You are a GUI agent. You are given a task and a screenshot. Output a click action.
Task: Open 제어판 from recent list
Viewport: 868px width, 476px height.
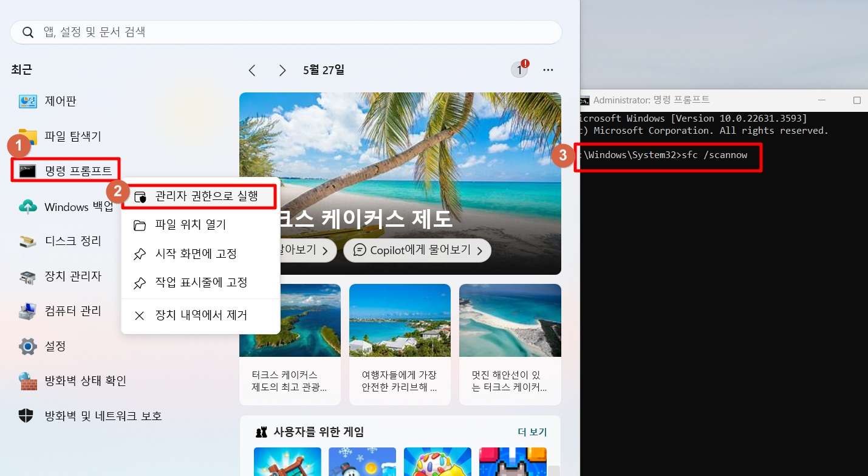click(x=60, y=101)
